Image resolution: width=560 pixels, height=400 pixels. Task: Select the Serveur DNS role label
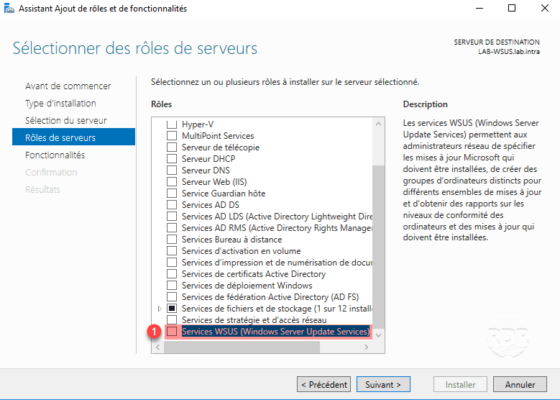tap(206, 170)
